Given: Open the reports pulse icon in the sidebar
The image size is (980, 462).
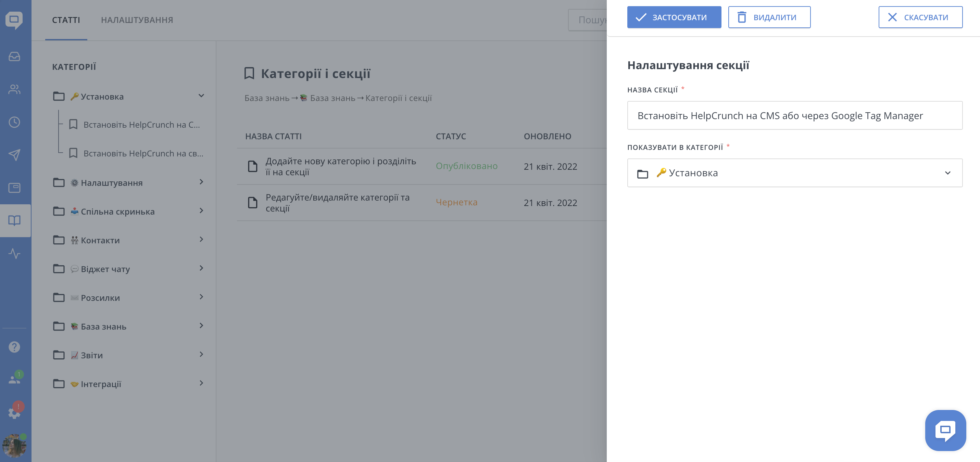Looking at the screenshot, I should (x=14, y=254).
